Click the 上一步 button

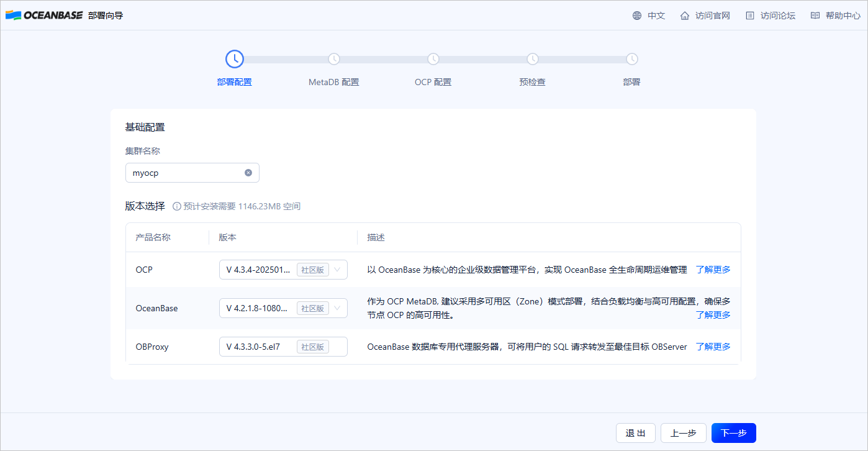684,433
